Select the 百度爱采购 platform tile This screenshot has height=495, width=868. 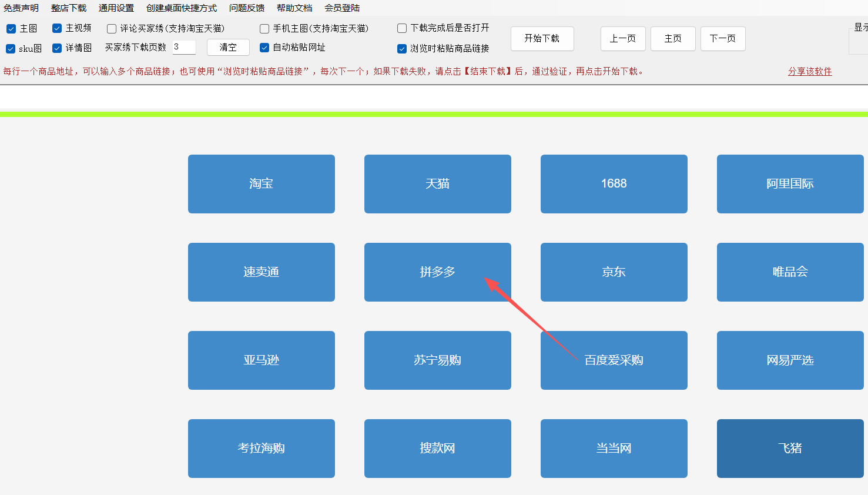[614, 360]
